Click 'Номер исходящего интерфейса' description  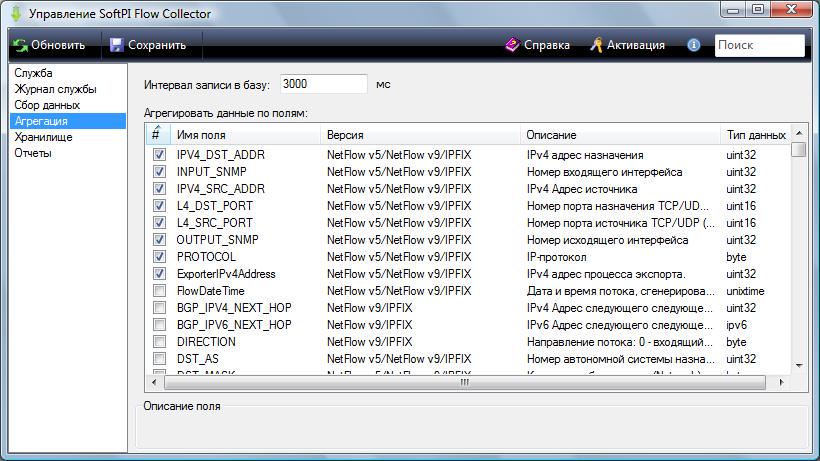click(x=608, y=240)
